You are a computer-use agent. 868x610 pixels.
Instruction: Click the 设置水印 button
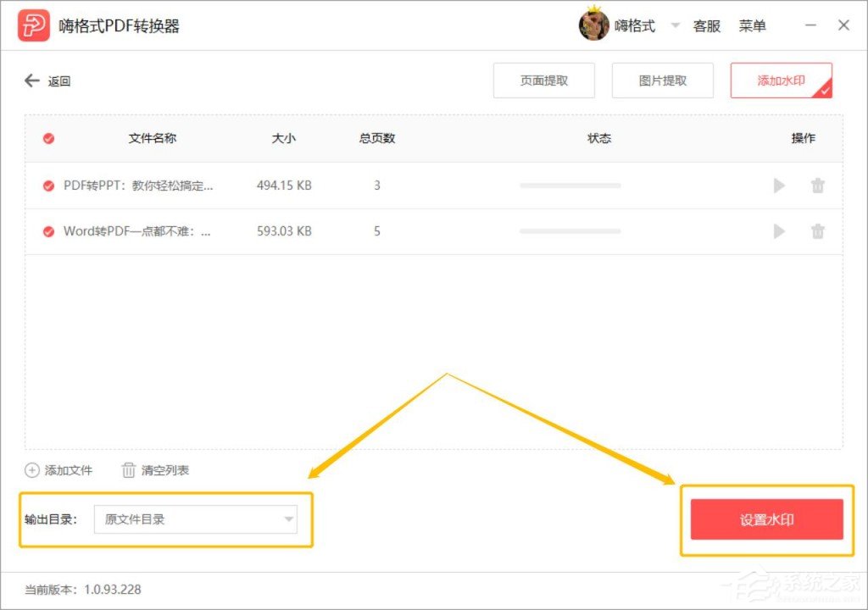tap(765, 519)
